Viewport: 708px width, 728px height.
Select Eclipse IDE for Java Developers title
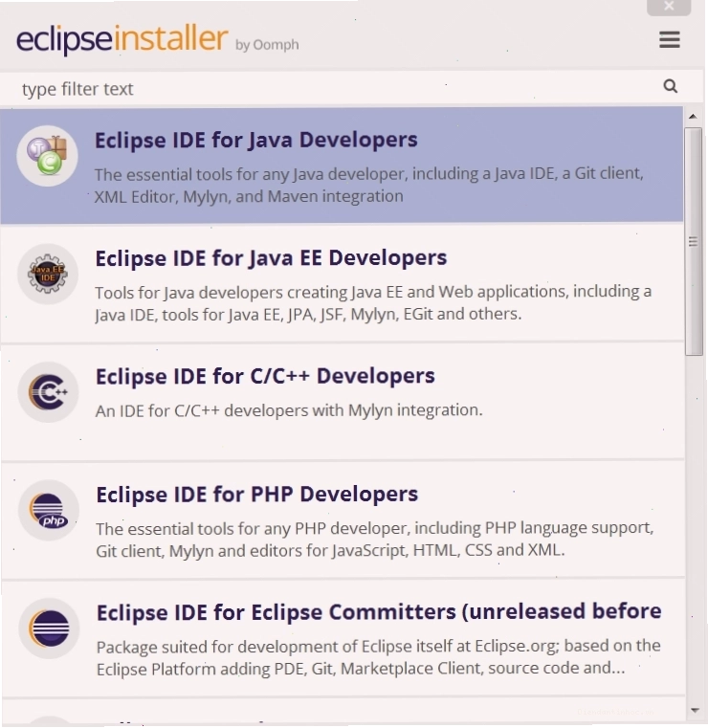coord(255,141)
